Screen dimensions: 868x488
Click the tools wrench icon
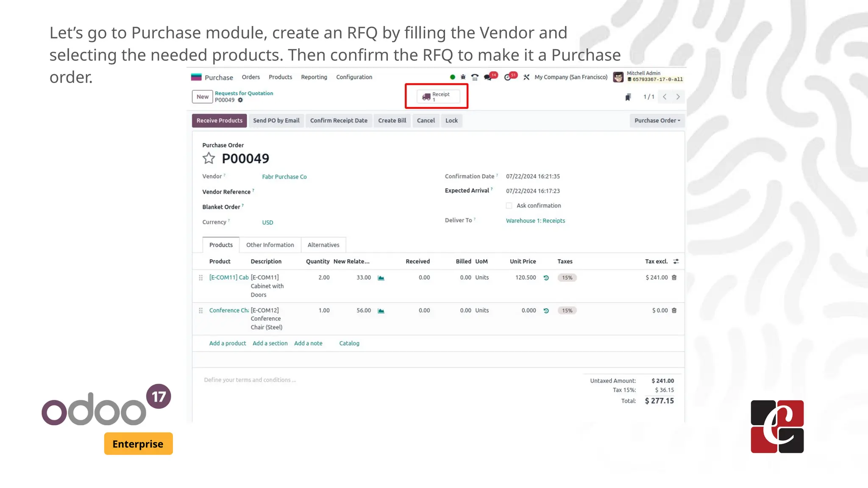(x=526, y=77)
